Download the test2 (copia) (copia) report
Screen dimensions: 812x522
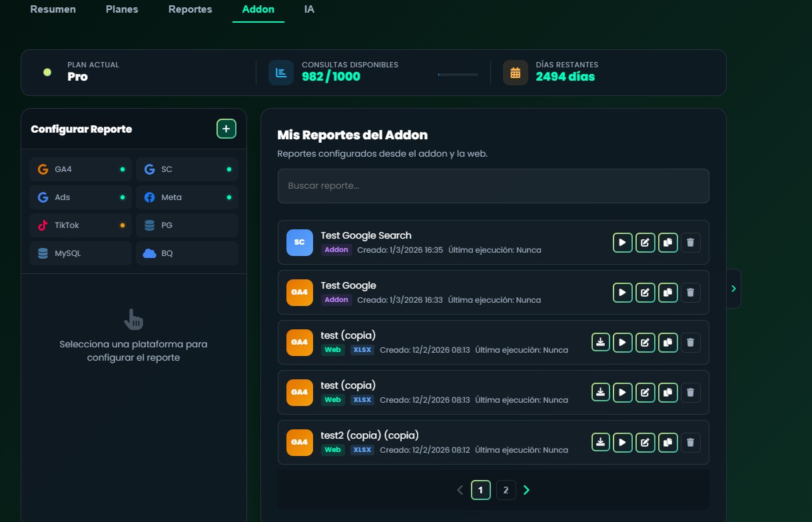coord(600,442)
